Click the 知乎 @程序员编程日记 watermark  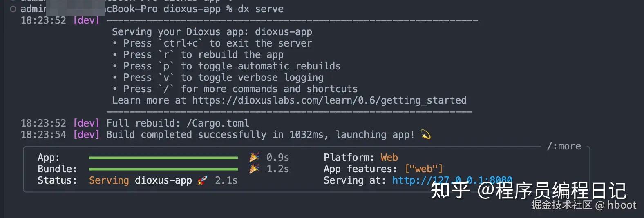point(528,190)
